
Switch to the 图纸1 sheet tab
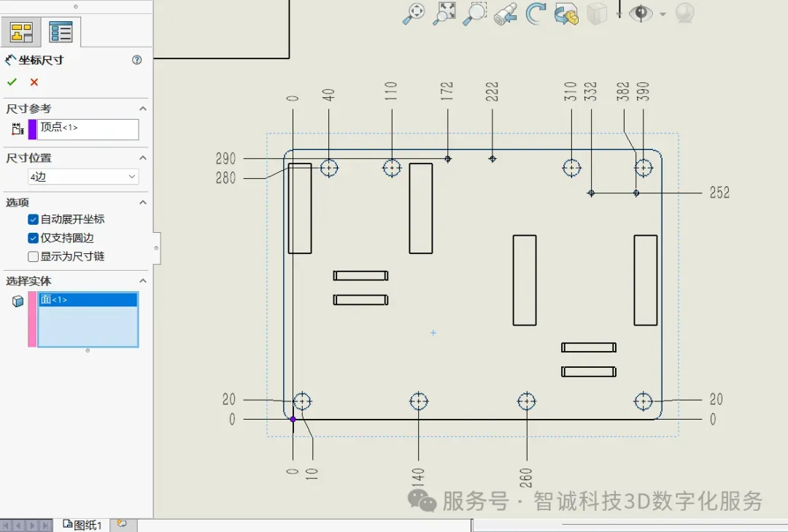83,525
